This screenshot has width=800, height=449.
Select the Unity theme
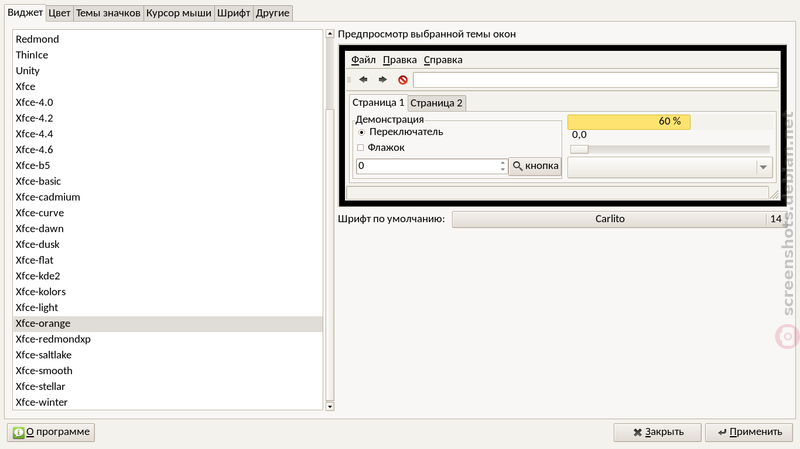point(168,71)
